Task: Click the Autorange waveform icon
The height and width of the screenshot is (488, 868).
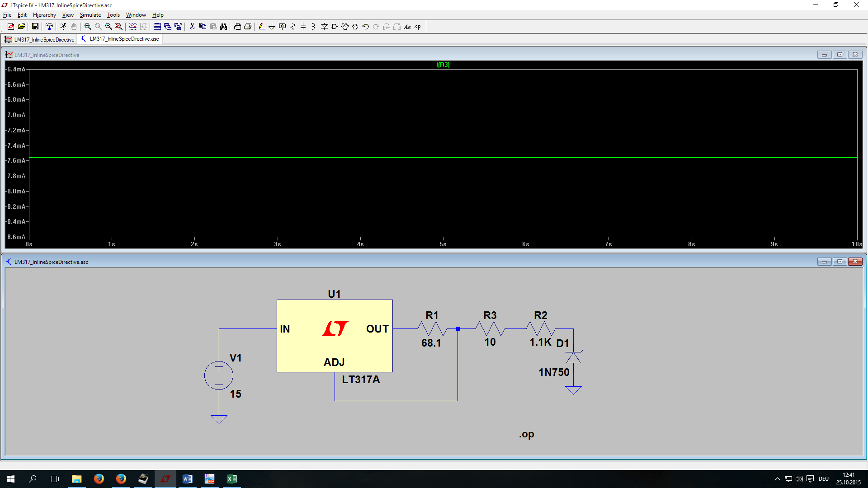Action: [x=133, y=27]
